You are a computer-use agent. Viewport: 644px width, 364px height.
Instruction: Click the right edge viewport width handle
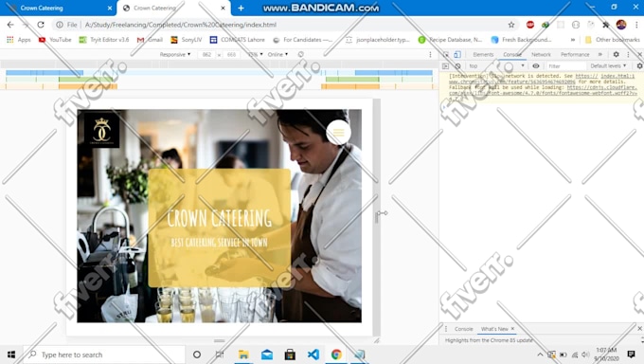coord(377,217)
